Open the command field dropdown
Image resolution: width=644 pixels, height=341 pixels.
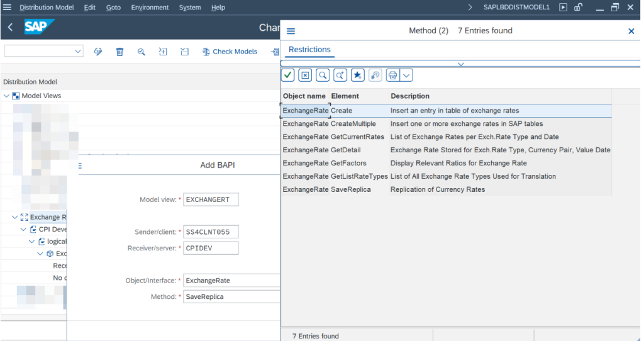point(77,52)
